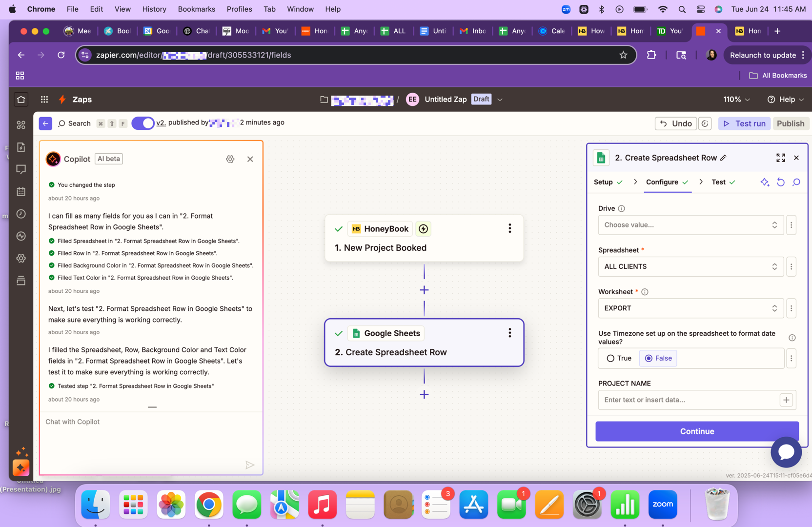Show info tooltip next to Drive label

[622, 208]
